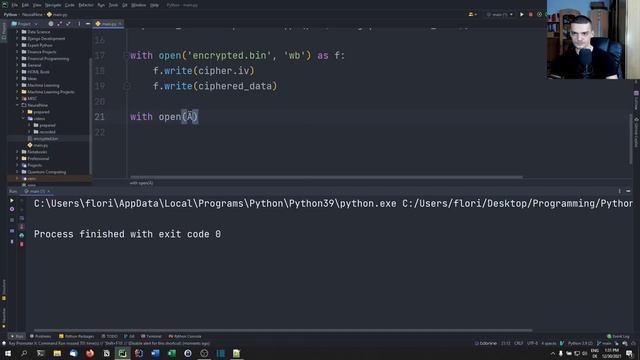Click the CRLF line separator in status bar

518,343
